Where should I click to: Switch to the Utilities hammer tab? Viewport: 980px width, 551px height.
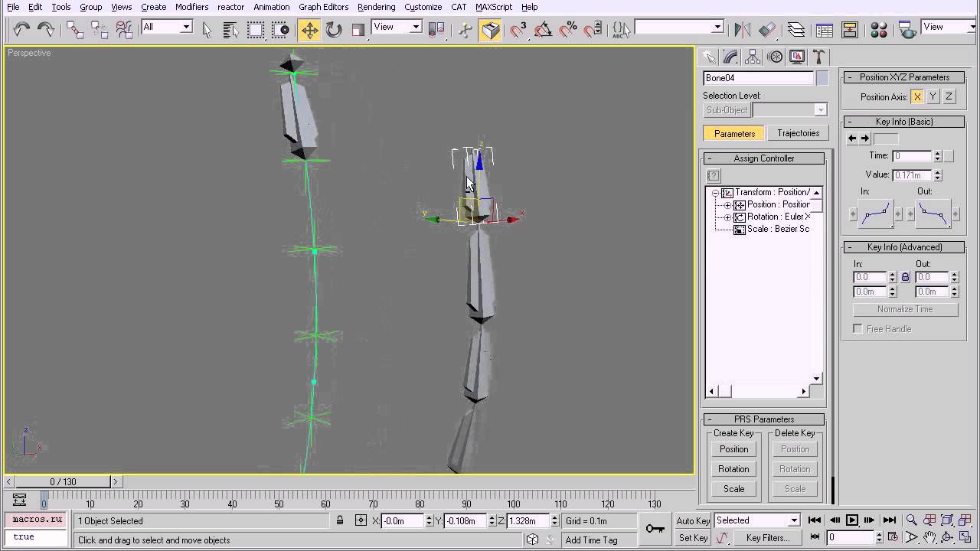(818, 57)
